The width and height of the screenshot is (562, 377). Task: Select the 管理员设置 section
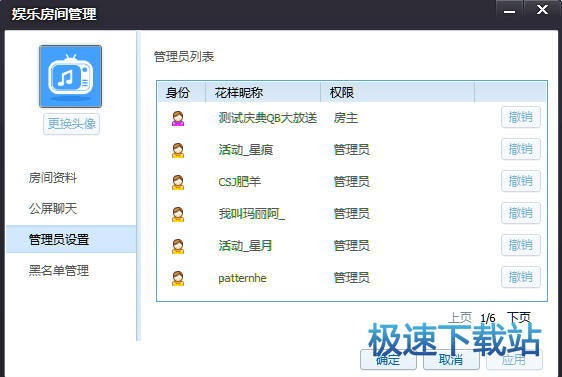click(x=71, y=239)
